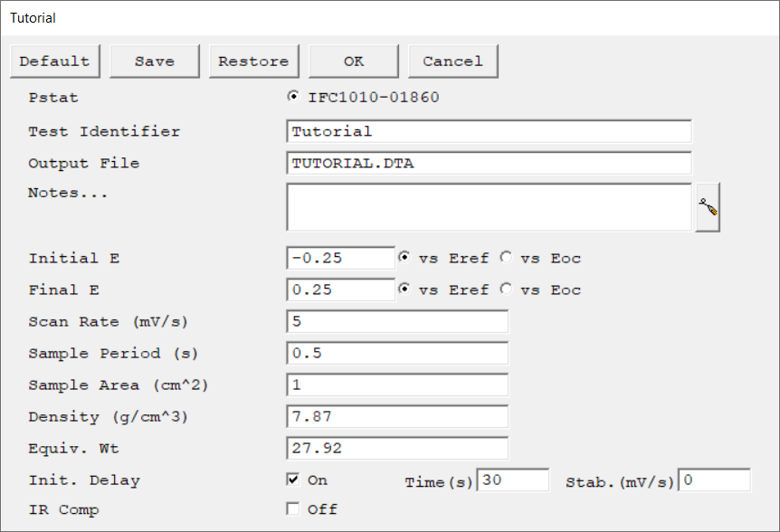Image resolution: width=780 pixels, height=532 pixels.
Task: Click the Sample Area (cm^2) label
Action: pos(119,385)
